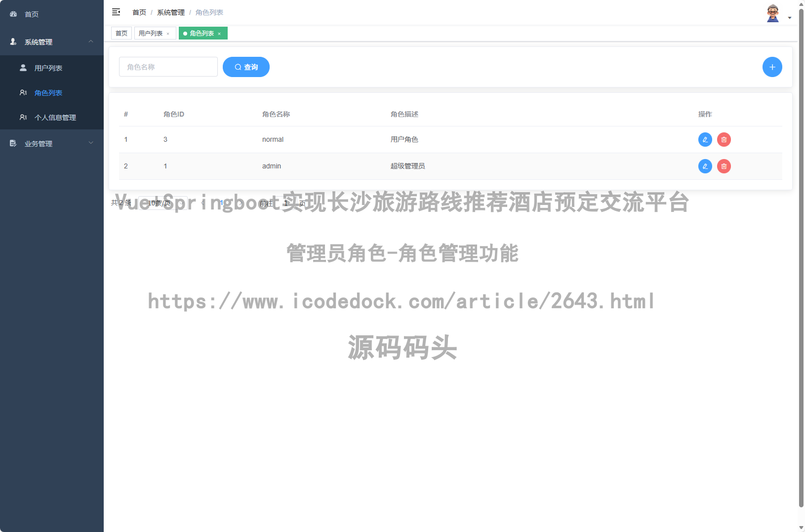The image size is (805, 532).
Task: Open the user avatar in top right corner
Action: [773, 12]
